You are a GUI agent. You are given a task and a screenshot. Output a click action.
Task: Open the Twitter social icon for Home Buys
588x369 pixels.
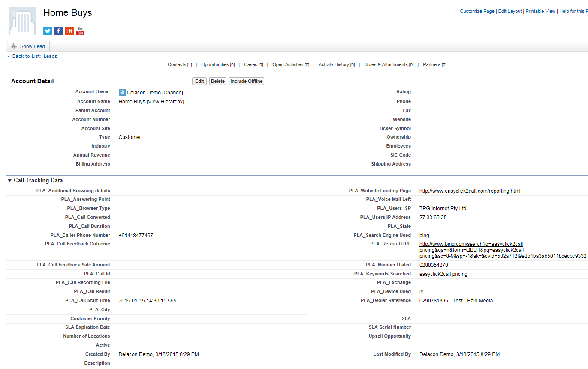coord(47,30)
